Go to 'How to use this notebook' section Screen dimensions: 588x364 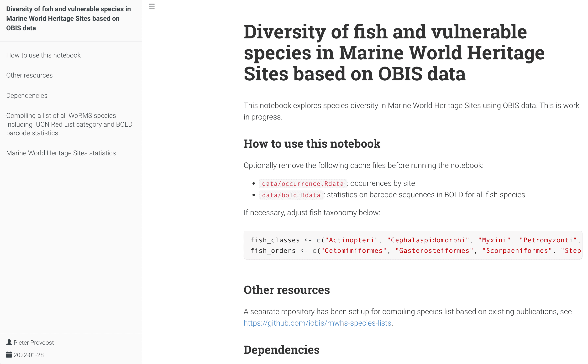tap(43, 55)
